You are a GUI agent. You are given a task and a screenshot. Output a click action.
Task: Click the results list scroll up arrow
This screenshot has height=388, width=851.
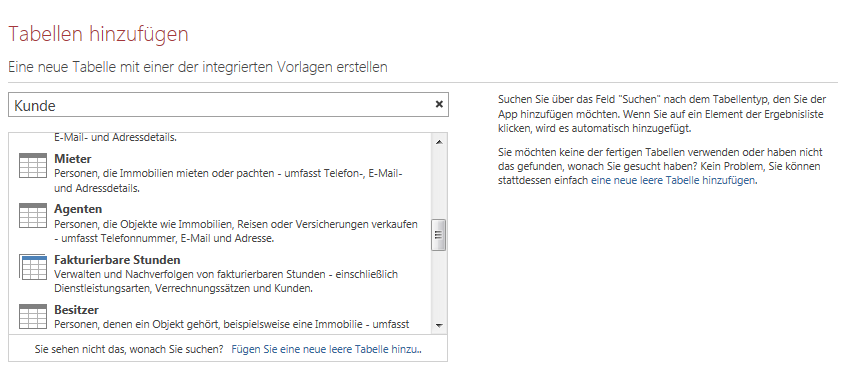(x=439, y=142)
